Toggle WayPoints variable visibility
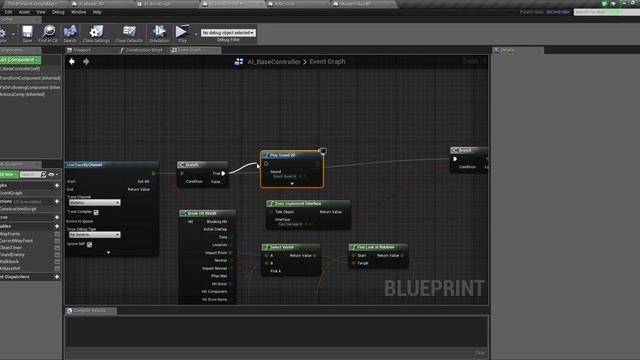 pyautogui.click(x=57, y=234)
